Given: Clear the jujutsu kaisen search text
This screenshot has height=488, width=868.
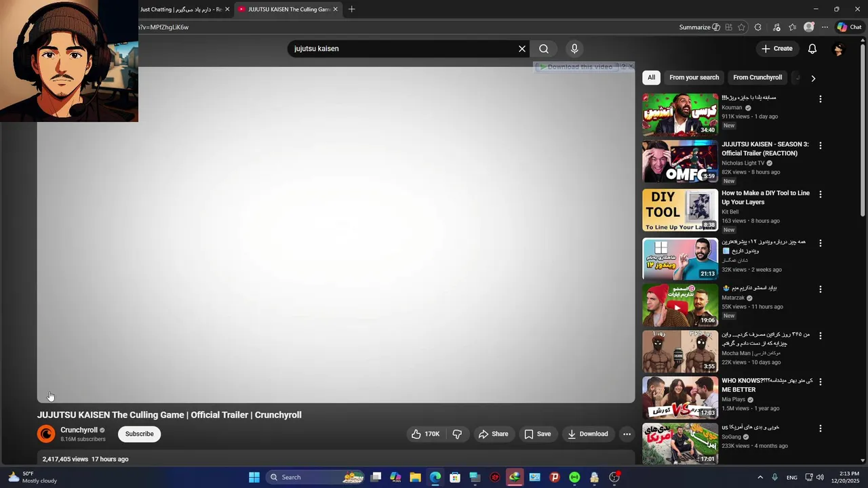Looking at the screenshot, I should [x=522, y=49].
